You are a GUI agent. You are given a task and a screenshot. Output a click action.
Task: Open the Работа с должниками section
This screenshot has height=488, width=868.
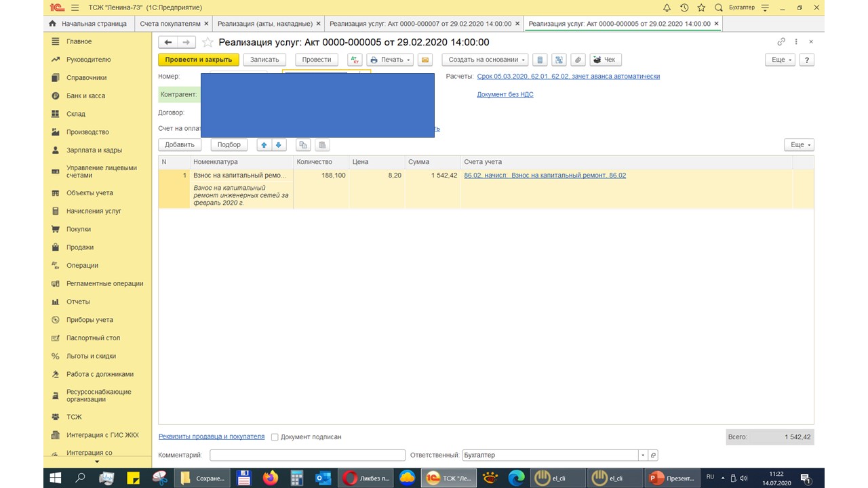click(100, 374)
